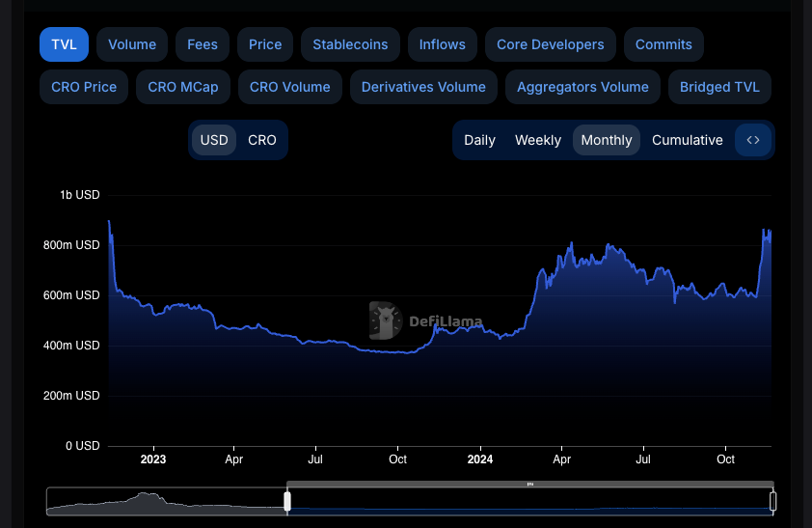812x528 pixels.
Task: Toggle the Commits metric chip
Action: 663,44
